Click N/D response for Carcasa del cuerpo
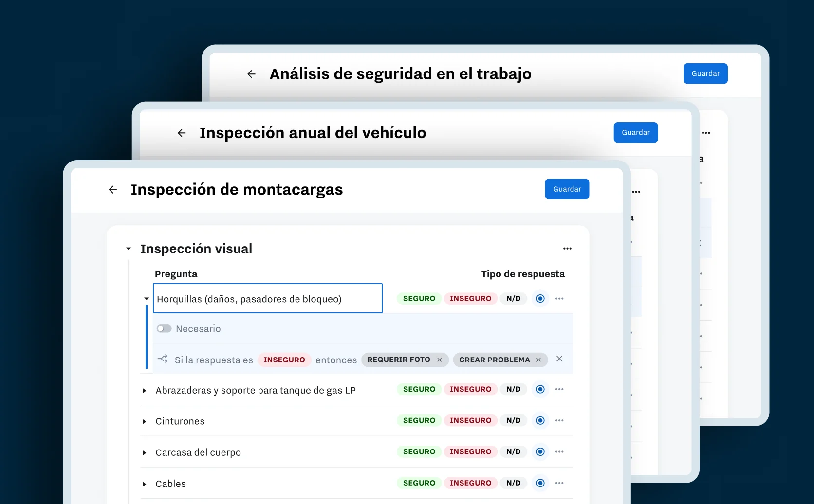 513,452
